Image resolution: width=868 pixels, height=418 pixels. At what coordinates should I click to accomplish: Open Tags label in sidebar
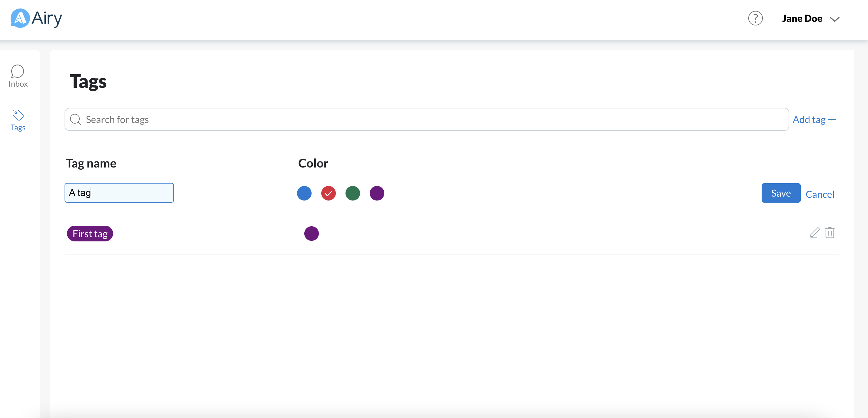pos(18,128)
